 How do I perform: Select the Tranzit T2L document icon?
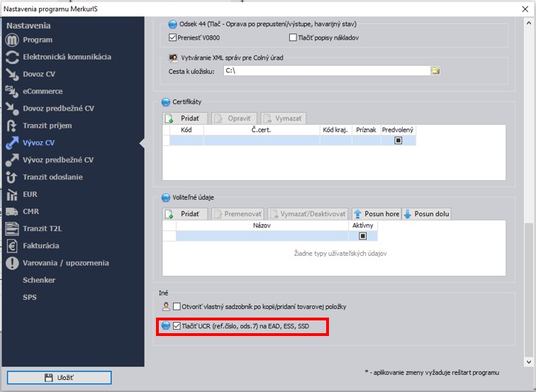point(12,229)
